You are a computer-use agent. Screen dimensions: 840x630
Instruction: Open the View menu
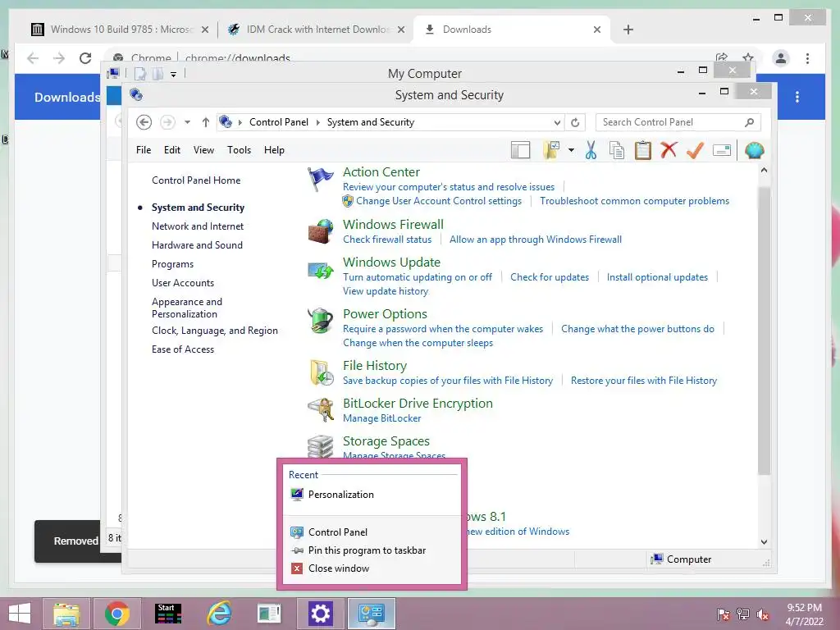click(x=203, y=150)
